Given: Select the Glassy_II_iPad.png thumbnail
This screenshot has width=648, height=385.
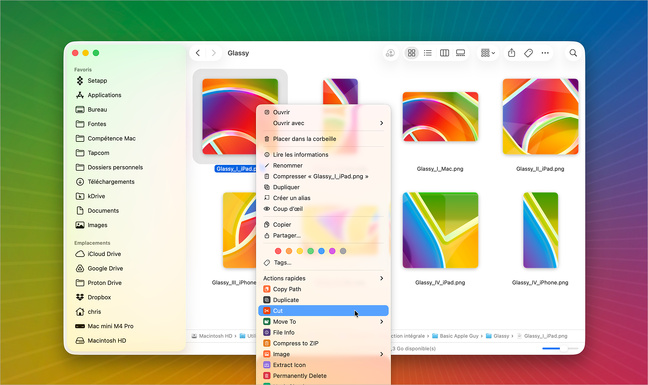Looking at the screenshot, I should tap(540, 117).
